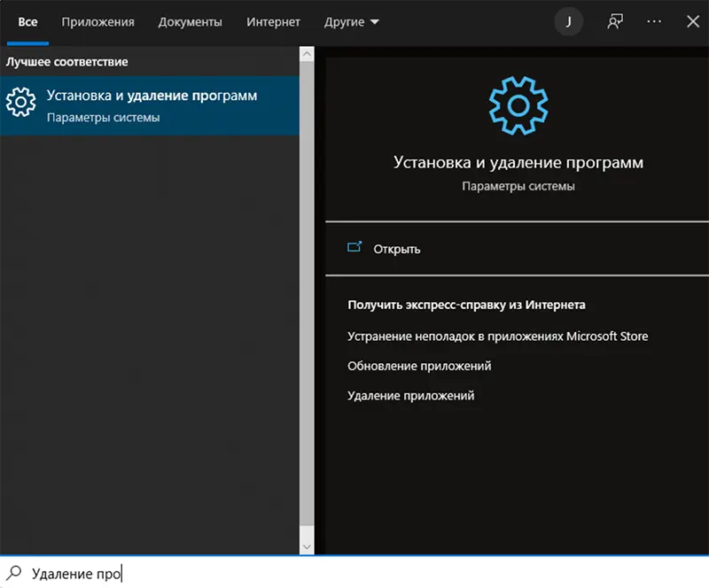
Task: Switch to the Приложения tab
Action: pyautogui.click(x=97, y=22)
